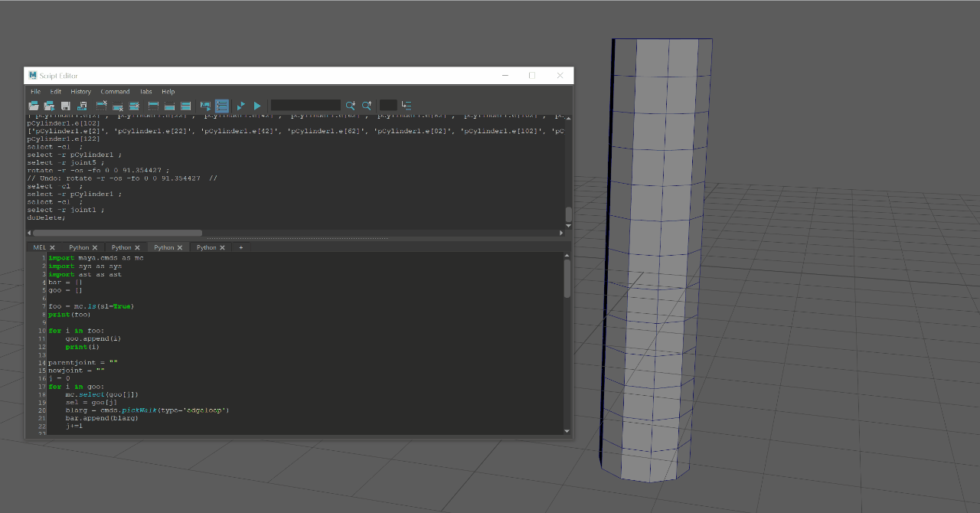Open the Edit menu
Image resolution: width=980 pixels, height=513 pixels.
pyautogui.click(x=56, y=92)
